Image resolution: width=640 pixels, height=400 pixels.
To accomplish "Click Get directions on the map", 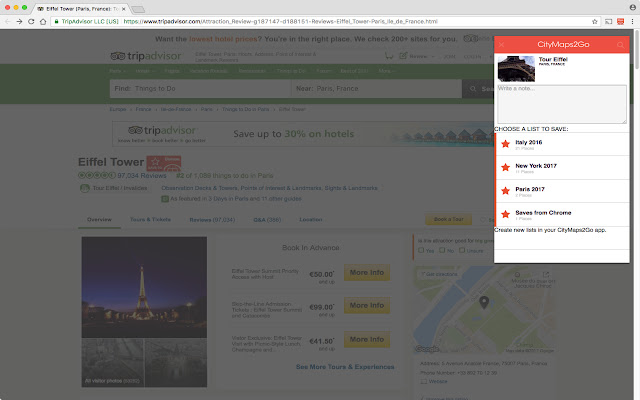I will coord(439,274).
